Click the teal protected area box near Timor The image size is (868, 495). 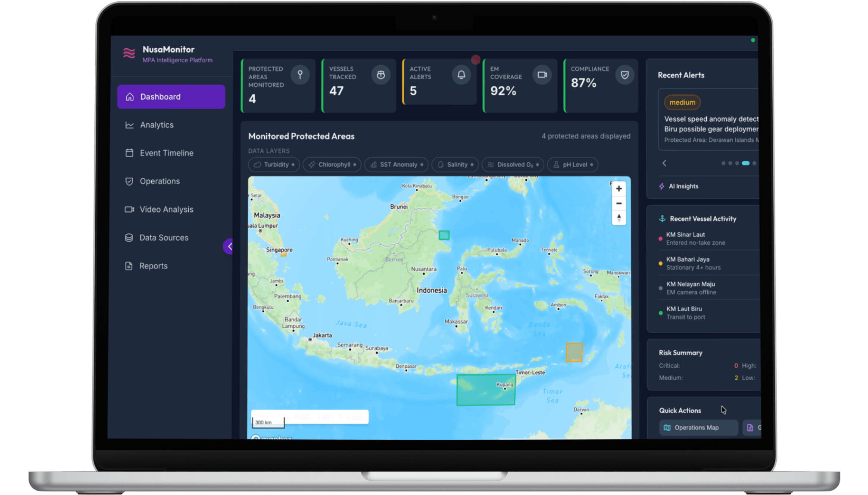click(x=486, y=389)
